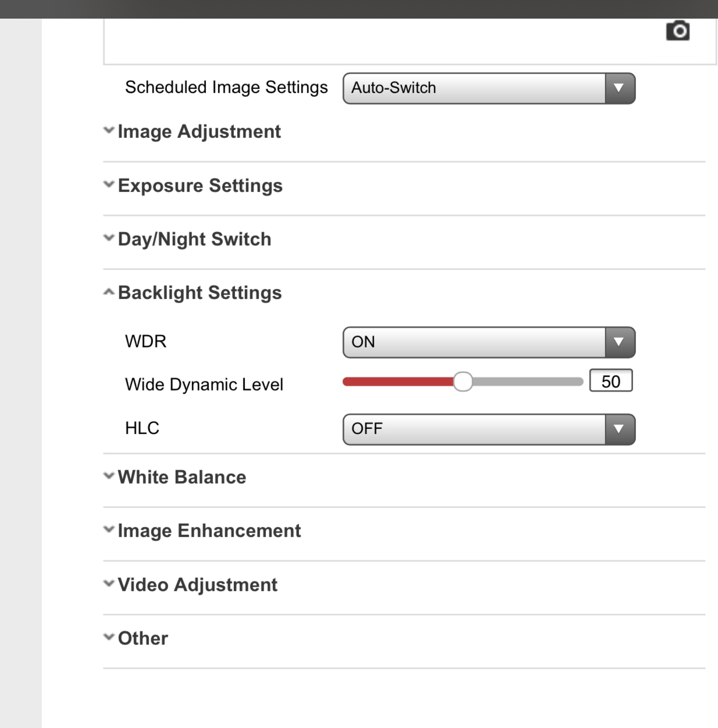
Task: Click the camera snapshot icon
Action: point(678,30)
